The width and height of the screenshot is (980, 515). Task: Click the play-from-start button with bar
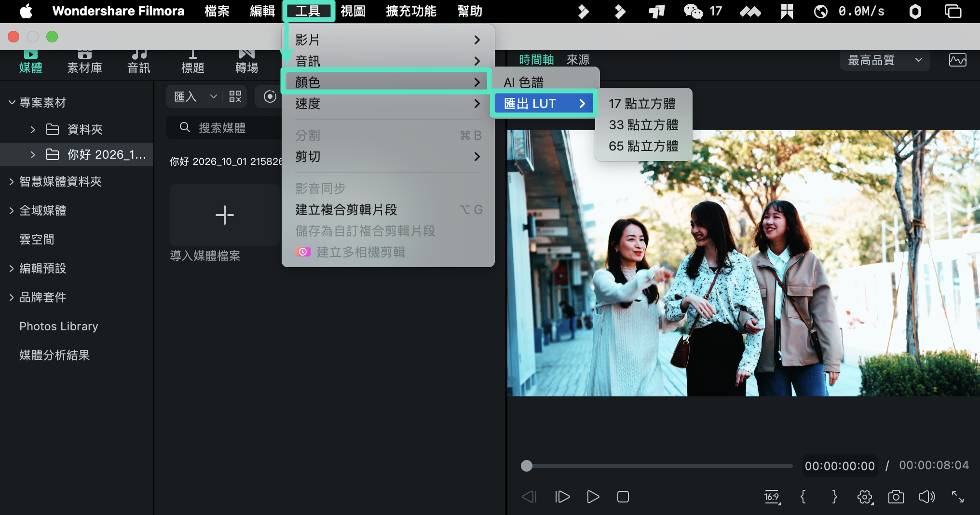click(562, 497)
